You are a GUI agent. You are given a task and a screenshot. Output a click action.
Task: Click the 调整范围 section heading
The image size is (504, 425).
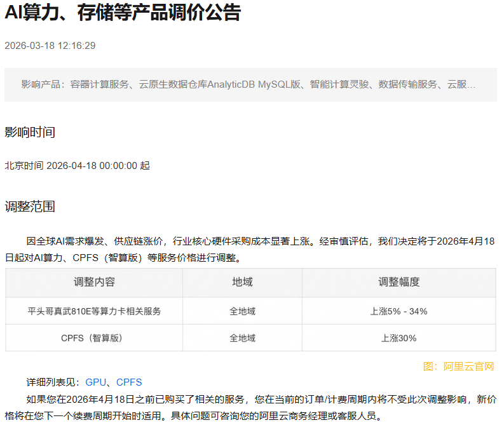coord(30,206)
